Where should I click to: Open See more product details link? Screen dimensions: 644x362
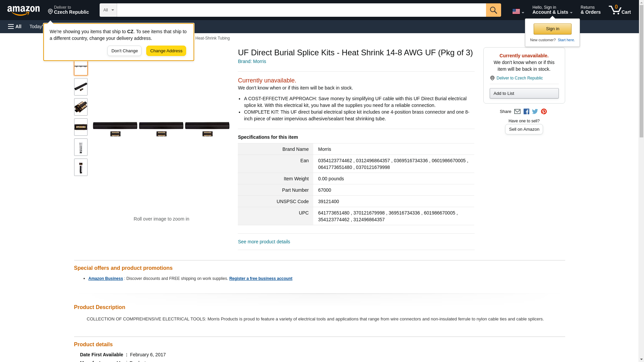(264, 242)
